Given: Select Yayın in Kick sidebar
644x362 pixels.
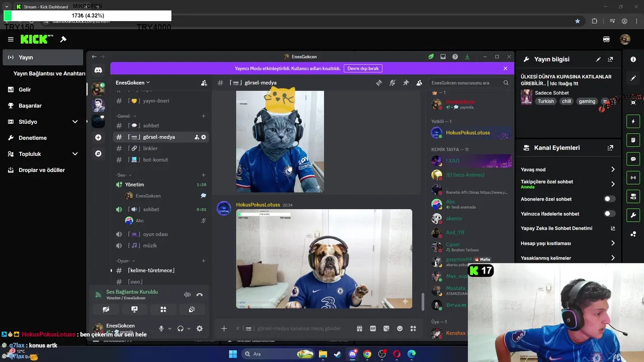Looking at the screenshot, I should point(43,57).
